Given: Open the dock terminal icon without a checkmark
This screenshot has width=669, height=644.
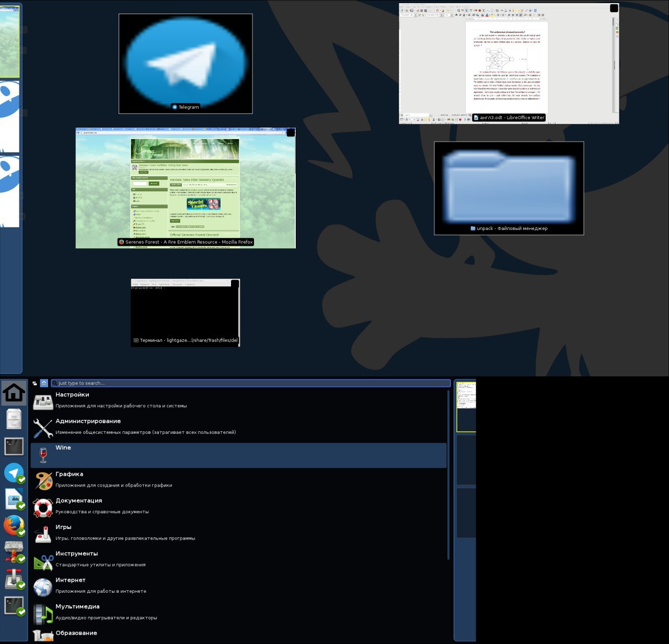Looking at the screenshot, I should [14, 446].
